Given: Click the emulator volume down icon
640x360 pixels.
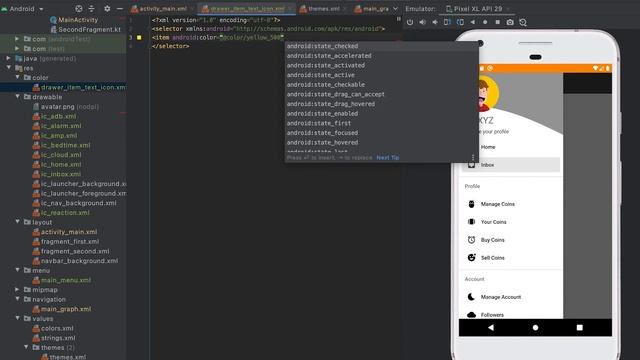Looking at the screenshot, I should click(x=435, y=22).
